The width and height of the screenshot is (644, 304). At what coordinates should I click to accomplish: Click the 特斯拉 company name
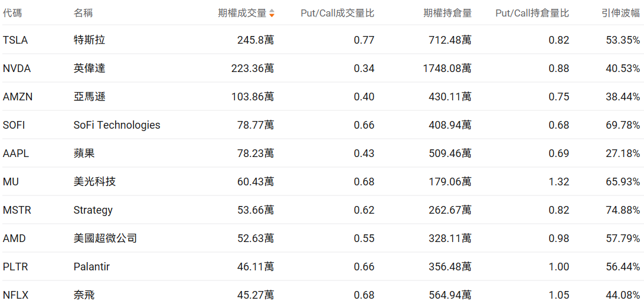coord(89,40)
